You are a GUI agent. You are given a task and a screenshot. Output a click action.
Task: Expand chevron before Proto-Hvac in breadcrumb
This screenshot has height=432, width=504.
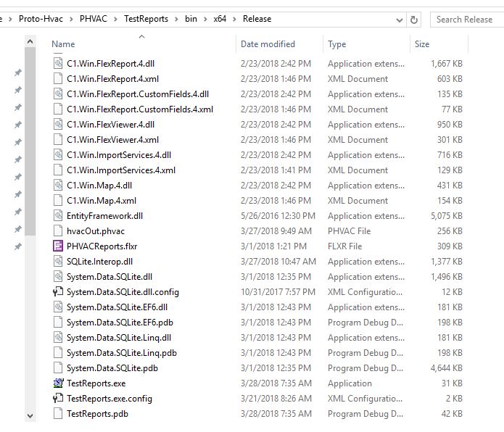coord(10,20)
